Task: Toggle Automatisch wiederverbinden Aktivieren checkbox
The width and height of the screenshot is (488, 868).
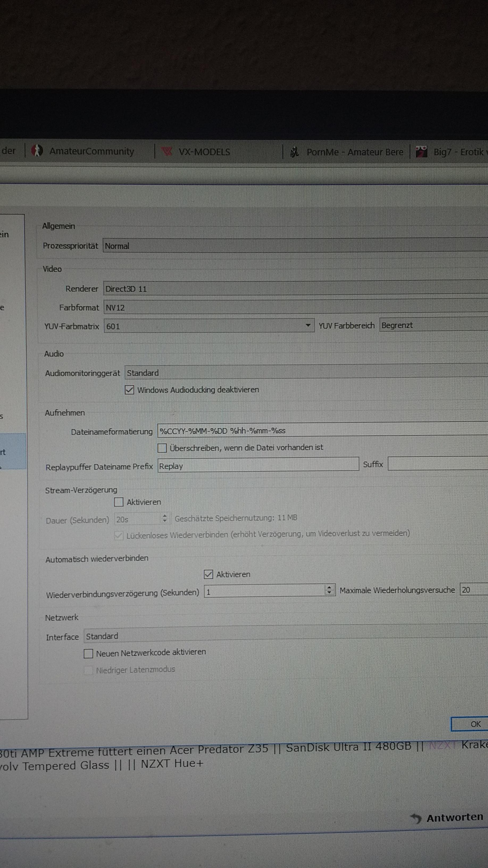Action: 208,574
